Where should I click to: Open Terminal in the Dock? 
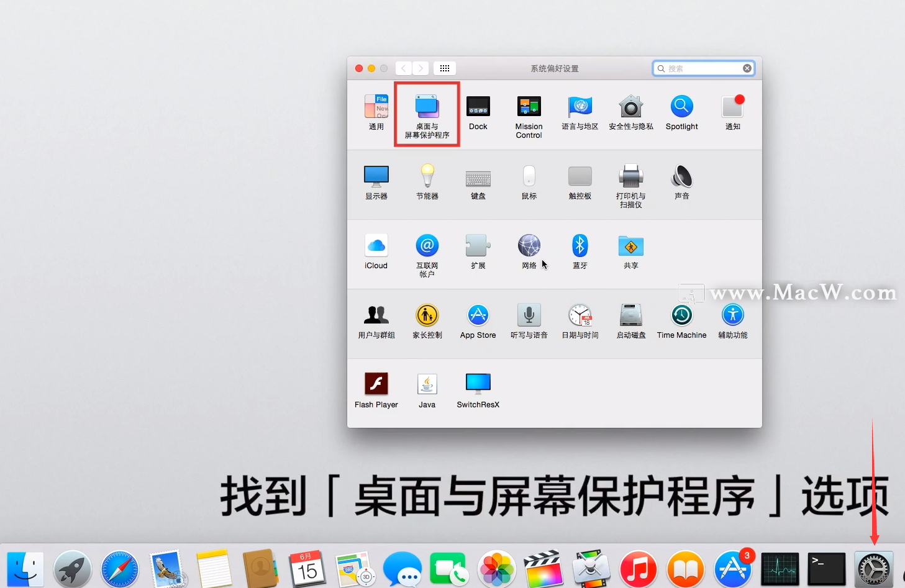coord(827,569)
